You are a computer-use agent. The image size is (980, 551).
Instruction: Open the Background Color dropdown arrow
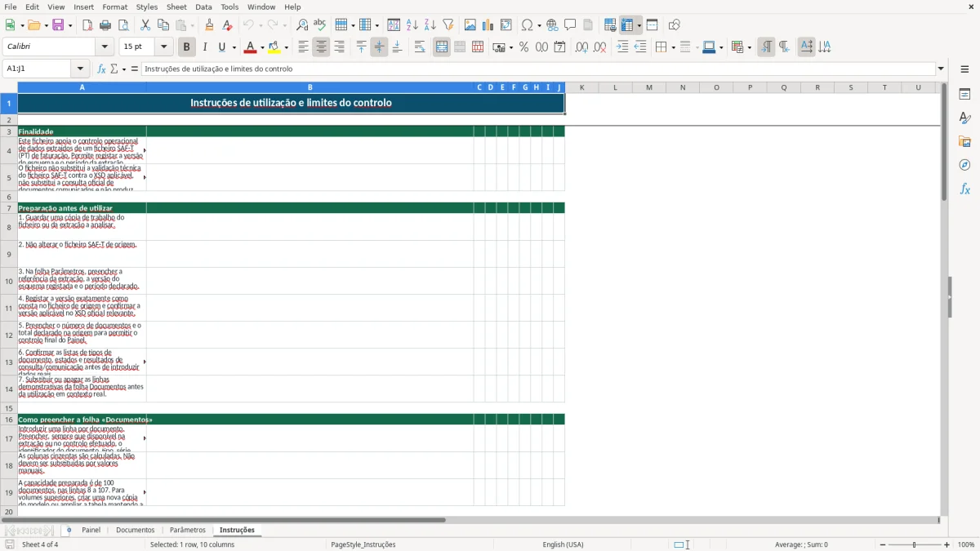click(286, 47)
